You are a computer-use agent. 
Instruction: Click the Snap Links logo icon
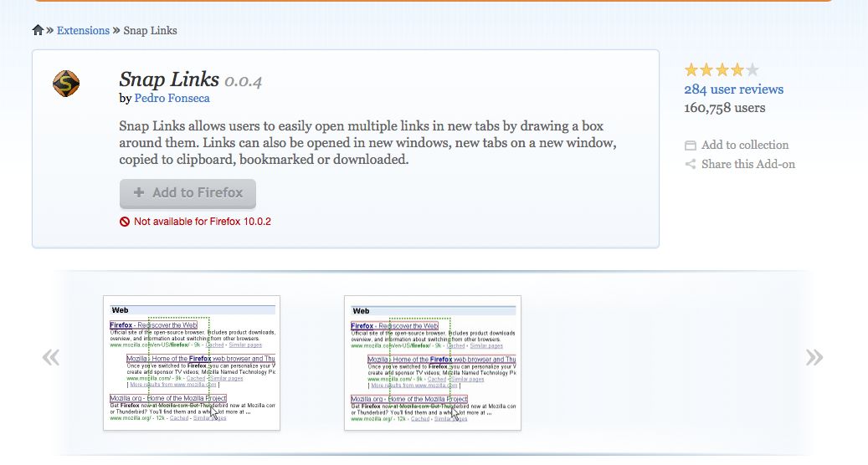pos(66,84)
